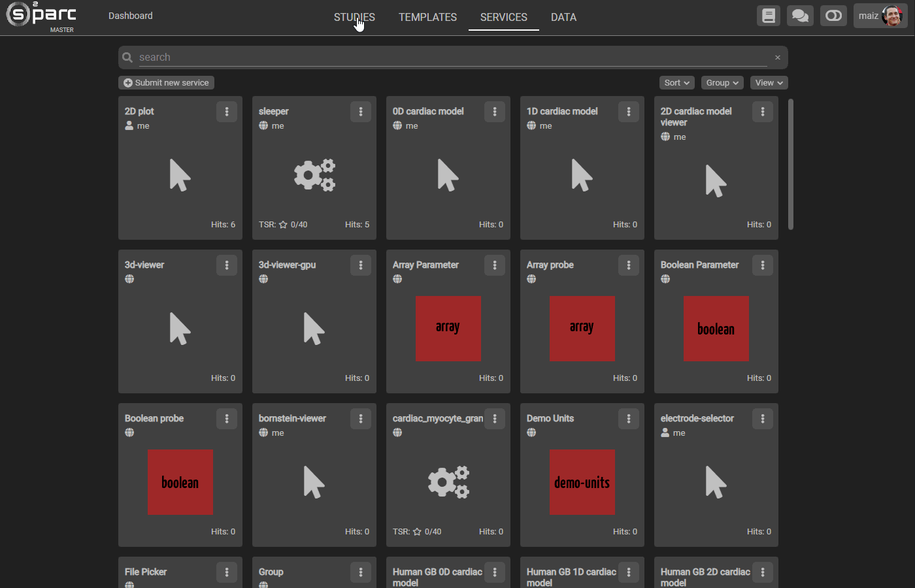Open the boolean thumbnail on Boolean Parameter card
The image size is (915, 588).
[x=716, y=329]
